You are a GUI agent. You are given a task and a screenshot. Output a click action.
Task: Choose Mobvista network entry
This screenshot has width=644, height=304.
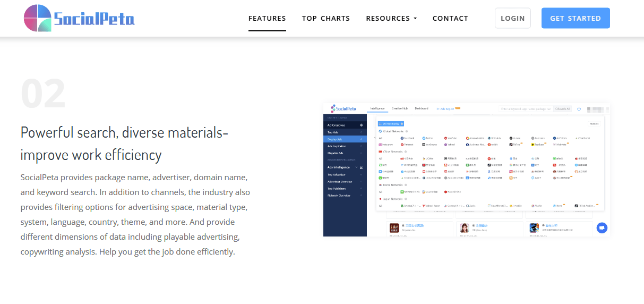[560, 145]
